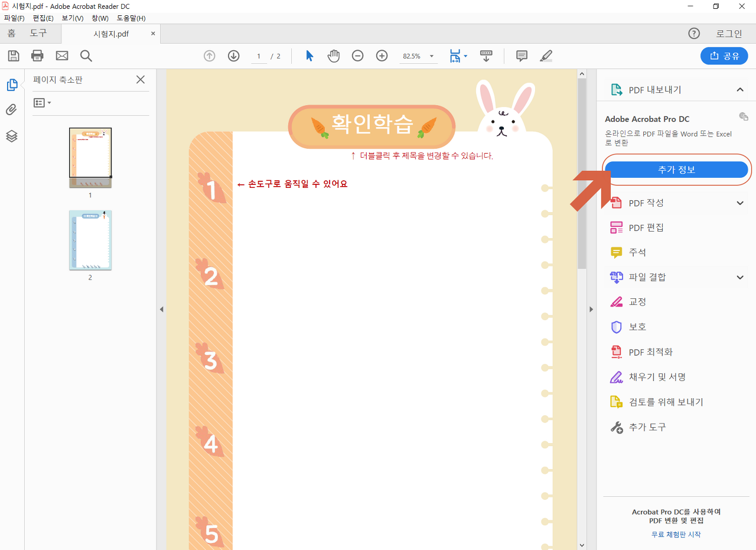Collapse the PDF 내보내기 section
The width and height of the screenshot is (756, 550).
739,90
